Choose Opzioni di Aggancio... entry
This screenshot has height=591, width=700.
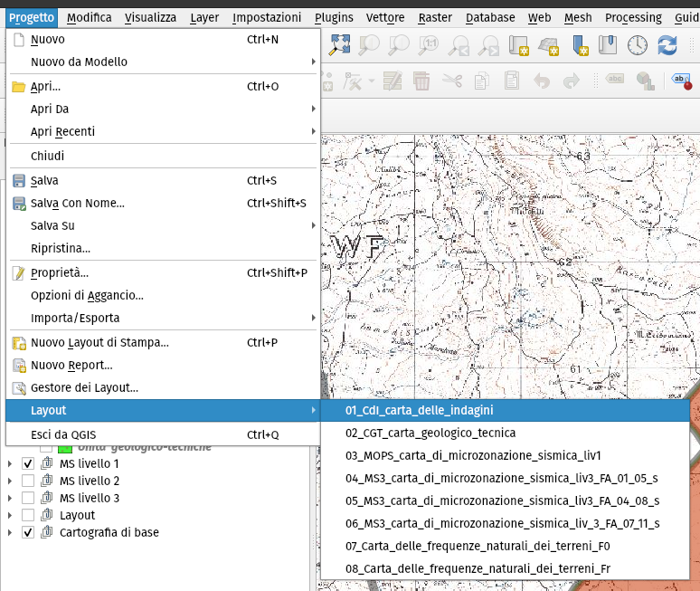163,295
